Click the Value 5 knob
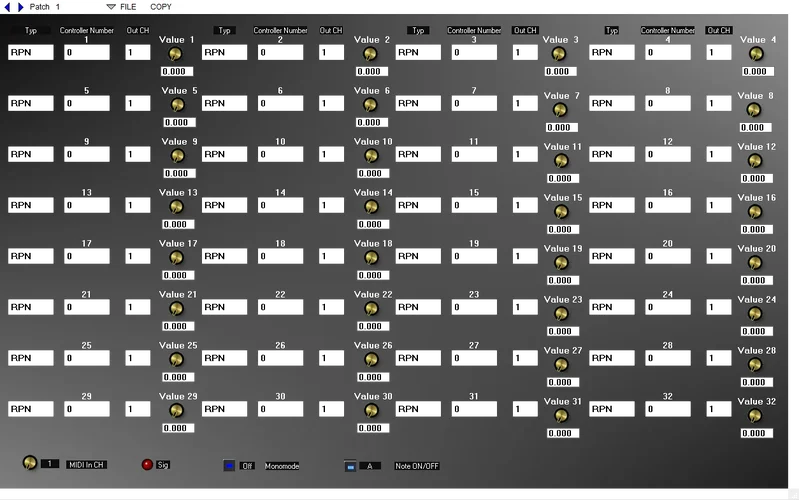Image resolution: width=799 pixels, height=500 pixels. click(177, 104)
